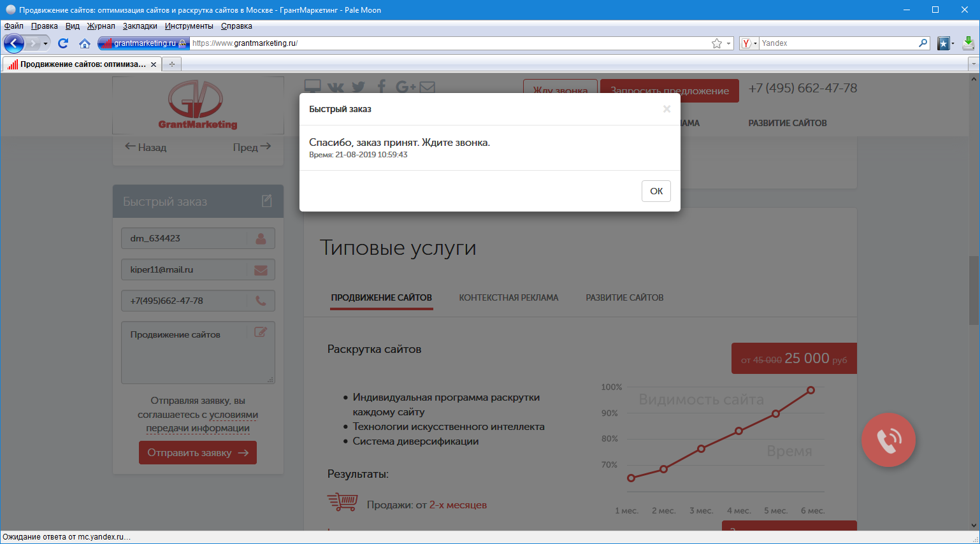980x544 pixels.
Task: Open the Журнал menu
Action: click(101, 26)
